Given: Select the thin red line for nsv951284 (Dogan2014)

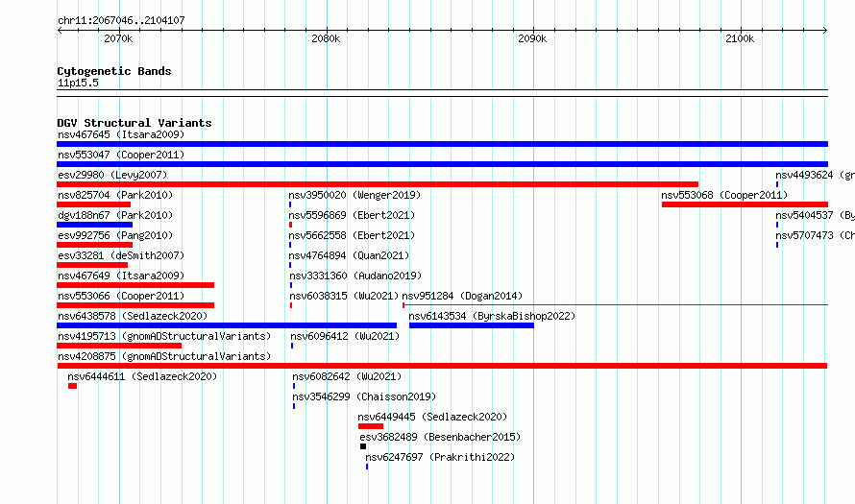Looking at the screenshot, I should pos(615,305).
